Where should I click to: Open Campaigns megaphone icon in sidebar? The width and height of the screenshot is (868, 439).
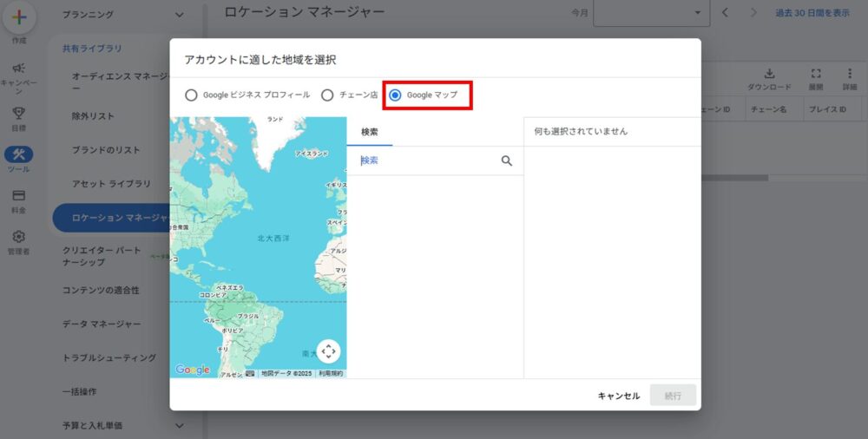pyautogui.click(x=18, y=69)
